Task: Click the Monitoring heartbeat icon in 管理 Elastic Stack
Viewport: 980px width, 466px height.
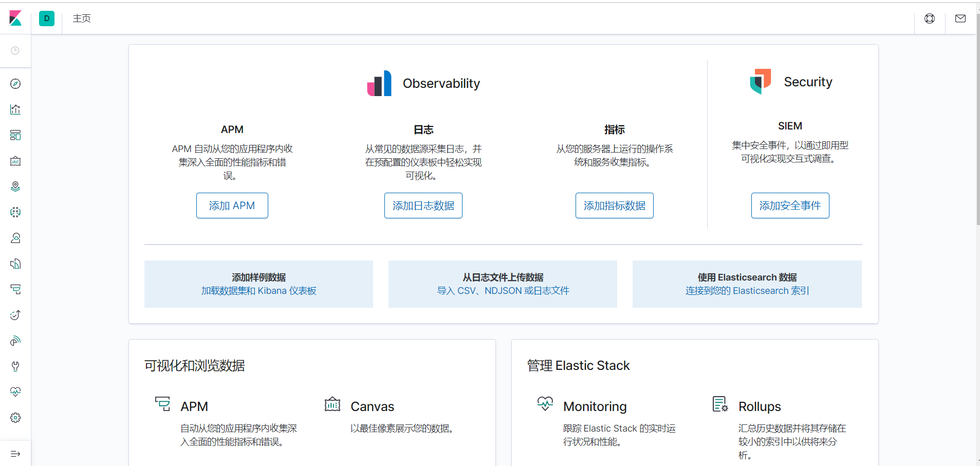Action: pyautogui.click(x=545, y=404)
